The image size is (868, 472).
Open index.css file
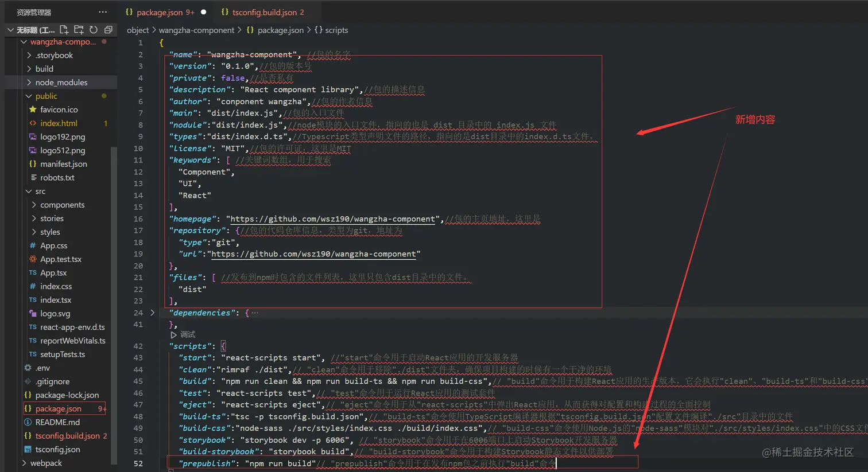coord(56,286)
